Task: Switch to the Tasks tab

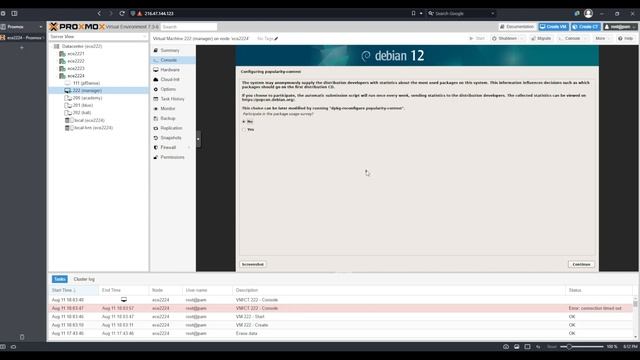Action: (60, 279)
